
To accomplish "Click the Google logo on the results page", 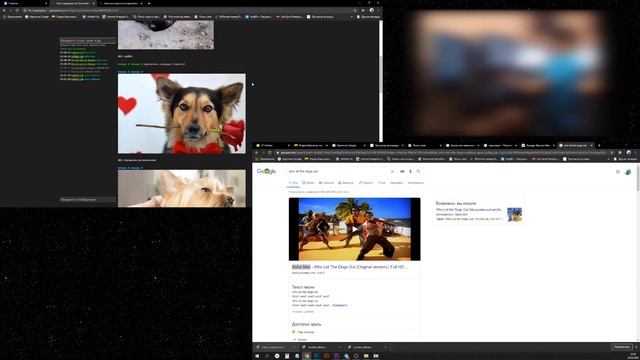I will coord(266,171).
